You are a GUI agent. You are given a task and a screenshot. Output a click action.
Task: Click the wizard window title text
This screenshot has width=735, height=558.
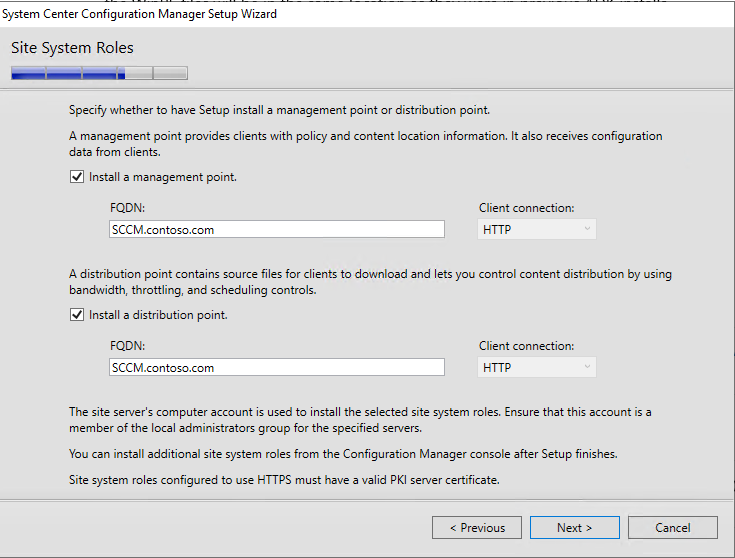(x=139, y=14)
